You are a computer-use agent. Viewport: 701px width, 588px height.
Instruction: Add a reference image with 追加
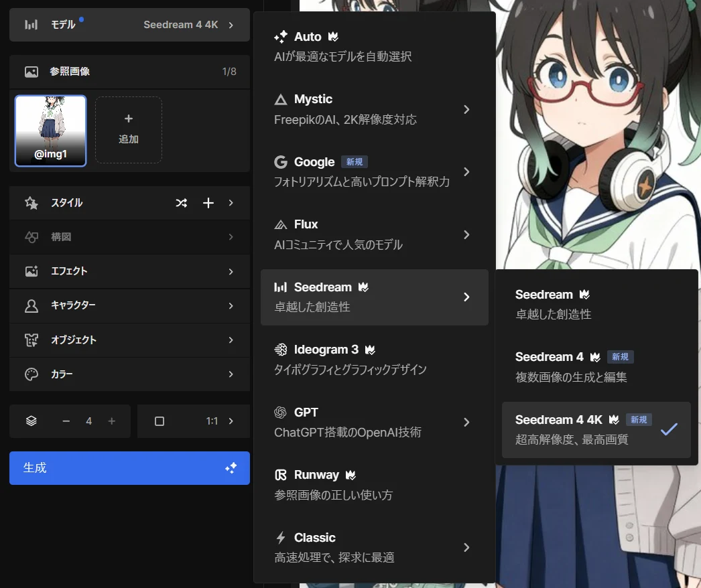128,129
